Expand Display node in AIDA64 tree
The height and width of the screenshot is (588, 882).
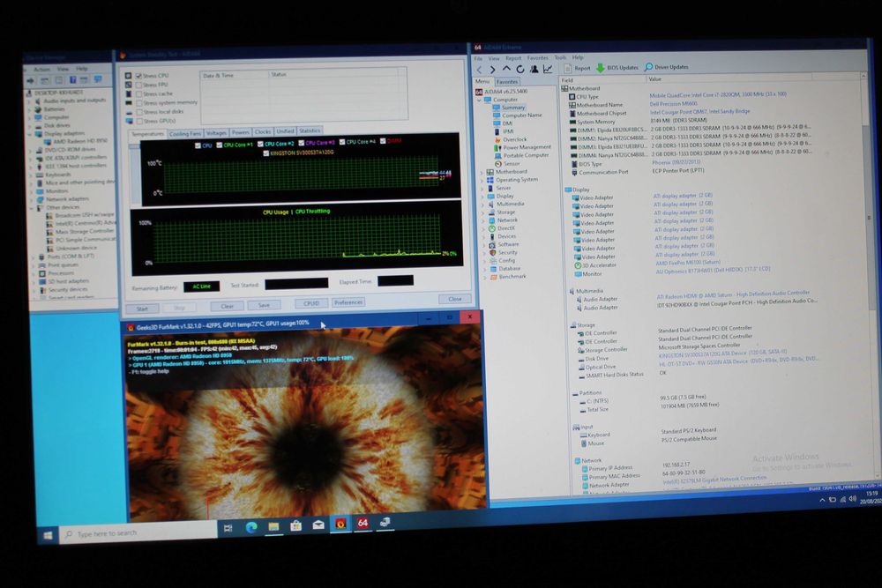click(x=482, y=197)
